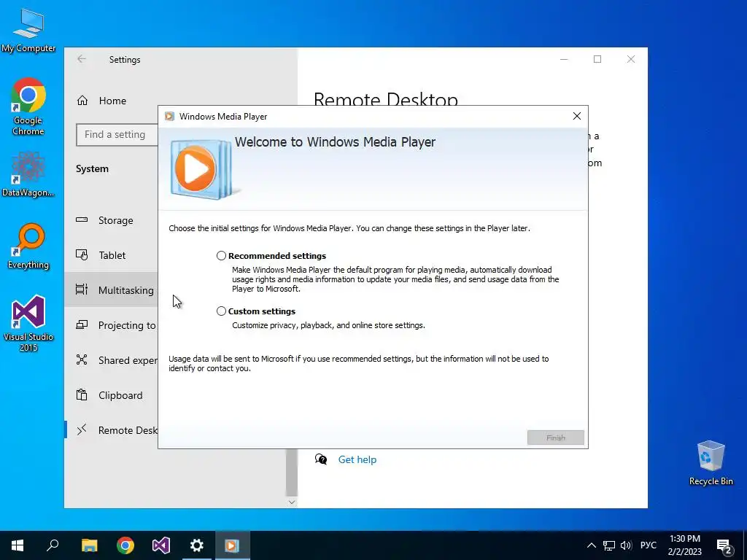Minimize the Settings window
747x560 pixels.
click(564, 59)
